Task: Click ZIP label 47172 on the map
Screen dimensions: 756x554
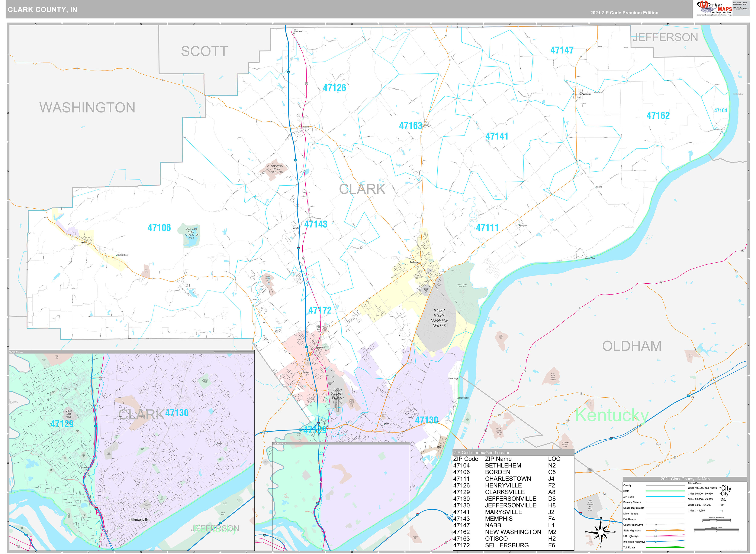Action: (320, 310)
